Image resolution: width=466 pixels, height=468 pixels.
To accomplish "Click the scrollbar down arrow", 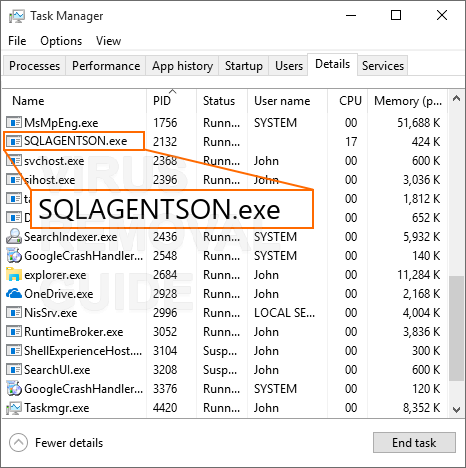I will pyautogui.click(x=456, y=409).
